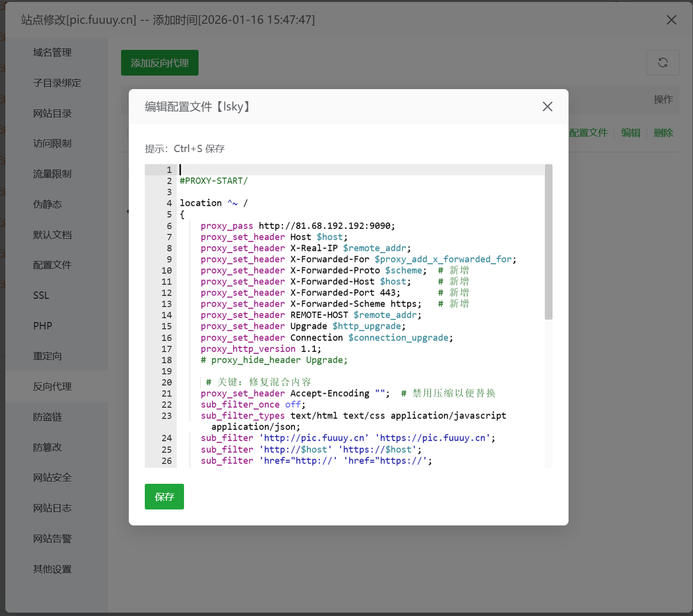693x616 pixels.
Task: Open the 子目录绑定 sidebar tab
Action: pyautogui.click(x=57, y=83)
